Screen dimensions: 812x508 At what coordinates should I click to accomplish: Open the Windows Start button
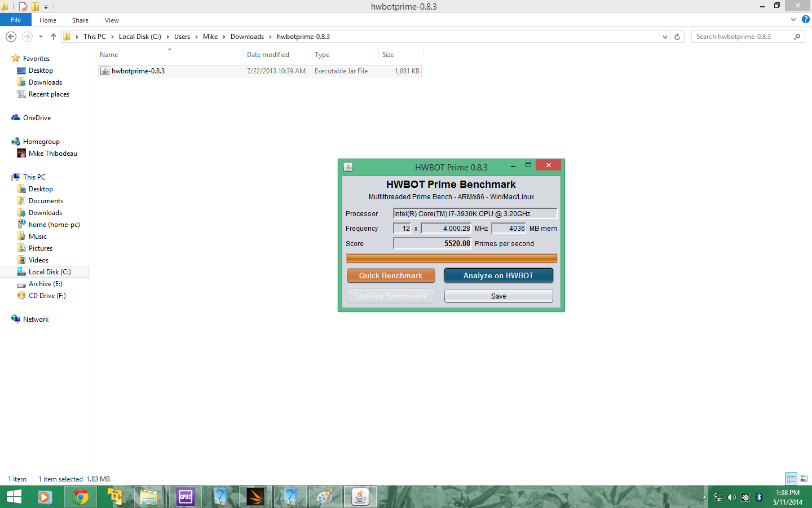tap(14, 497)
